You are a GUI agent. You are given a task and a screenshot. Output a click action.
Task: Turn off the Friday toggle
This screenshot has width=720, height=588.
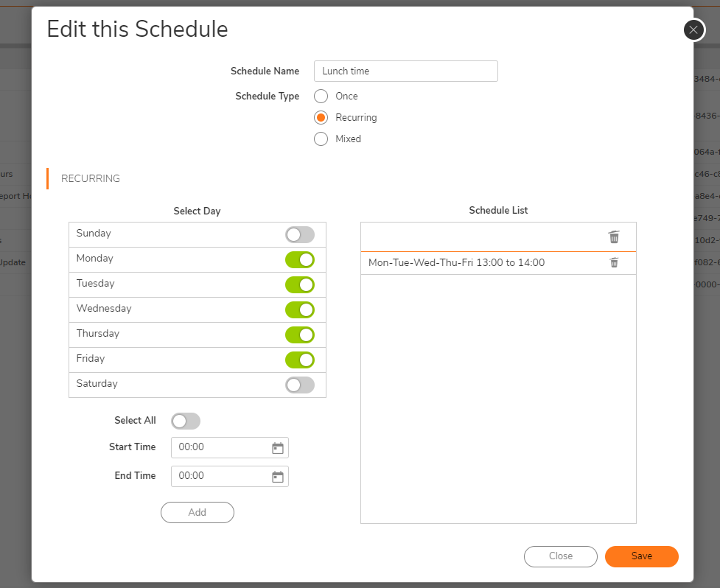click(x=300, y=360)
